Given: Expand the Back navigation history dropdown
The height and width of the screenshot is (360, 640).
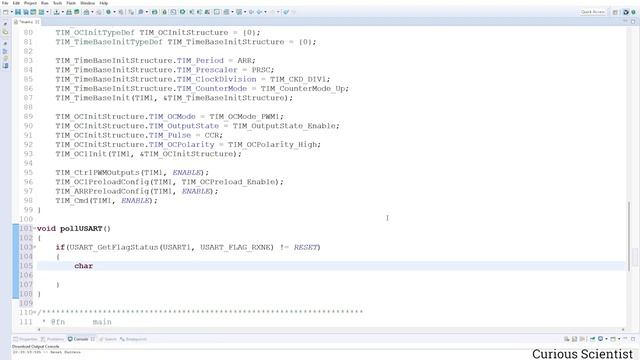Looking at the screenshot, I should click(265, 12).
